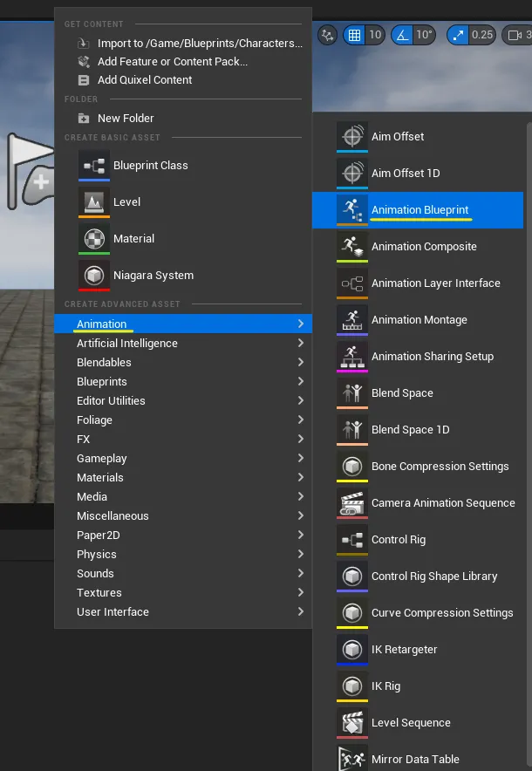The height and width of the screenshot is (771, 532).
Task: Expand the FX submenu arrow
Action: pos(300,439)
